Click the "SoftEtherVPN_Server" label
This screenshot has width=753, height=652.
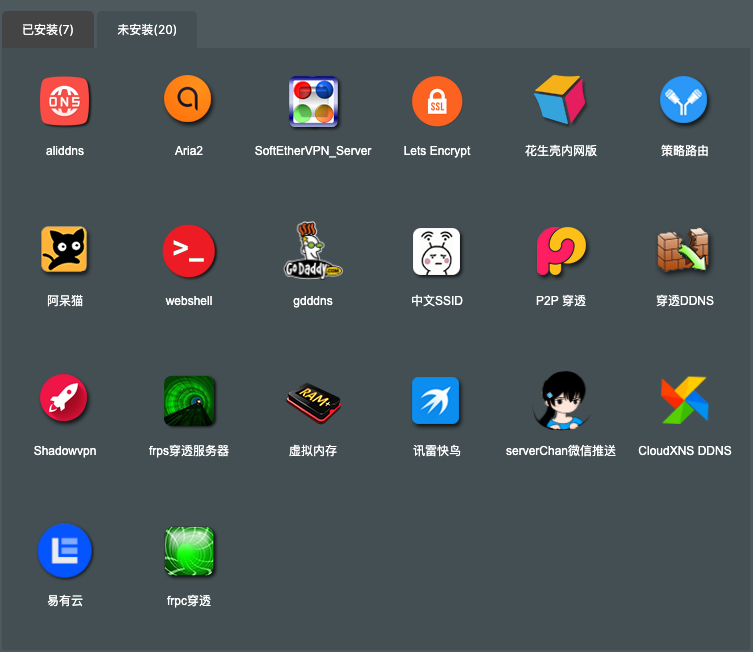tap(313, 151)
